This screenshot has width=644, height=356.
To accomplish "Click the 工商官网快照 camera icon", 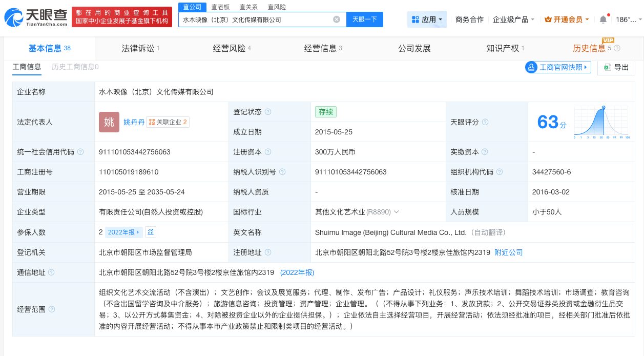I will pyautogui.click(x=531, y=67).
